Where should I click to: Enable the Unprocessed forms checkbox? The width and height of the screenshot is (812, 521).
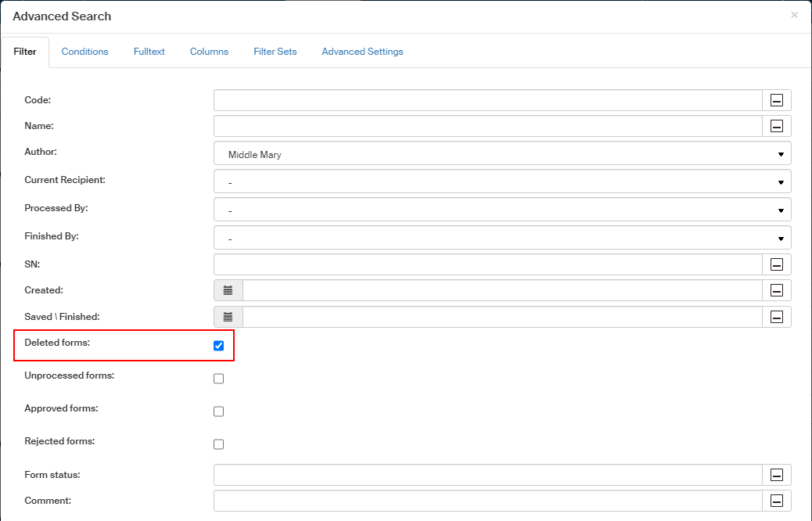219,379
